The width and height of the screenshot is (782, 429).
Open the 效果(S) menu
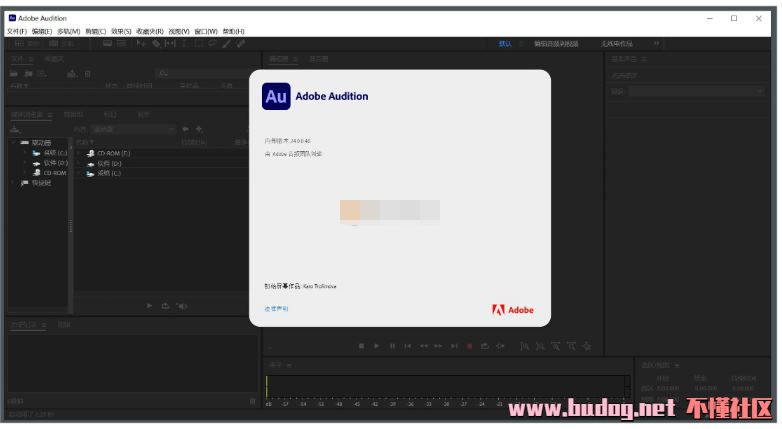121,31
